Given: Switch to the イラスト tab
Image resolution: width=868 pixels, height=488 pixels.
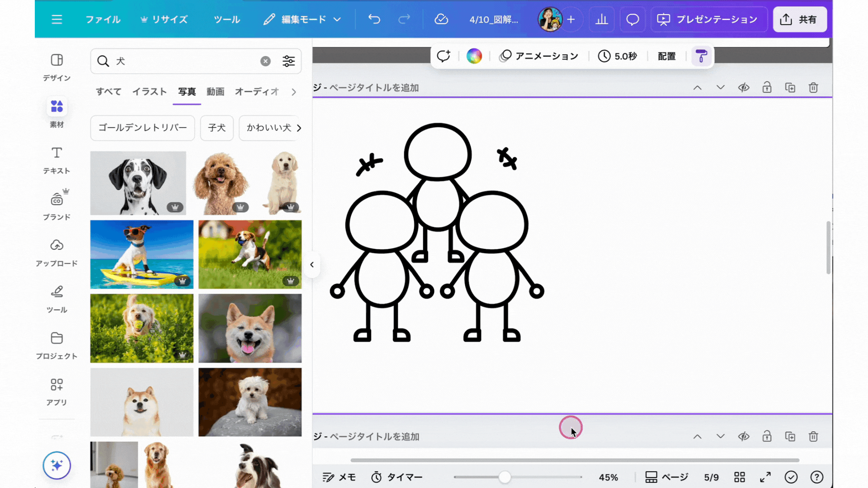Looking at the screenshot, I should [150, 92].
